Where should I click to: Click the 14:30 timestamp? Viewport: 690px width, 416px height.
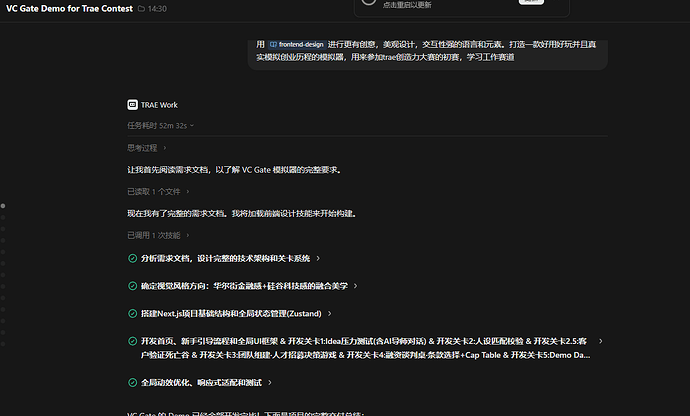click(x=158, y=9)
